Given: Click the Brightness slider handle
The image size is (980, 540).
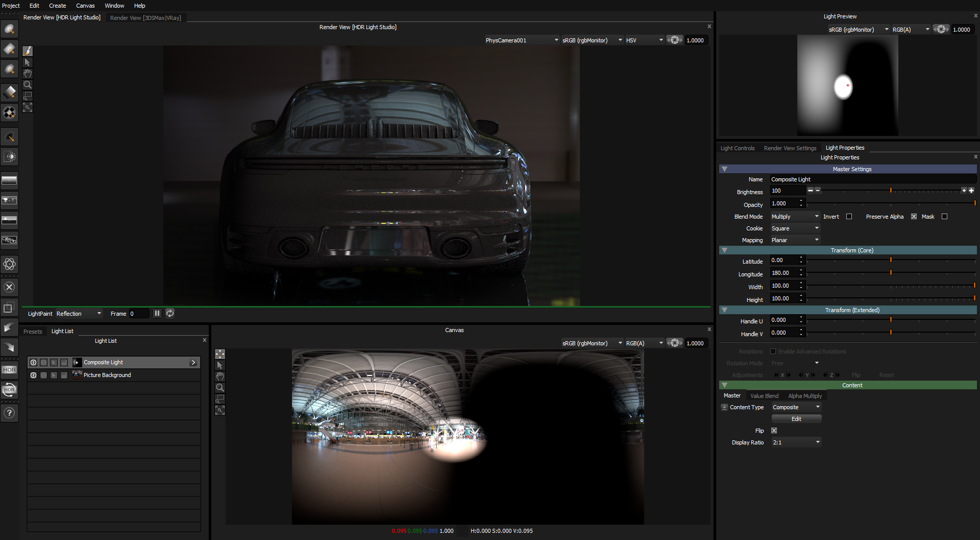Looking at the screenshot, I should [x=891, y=190].
